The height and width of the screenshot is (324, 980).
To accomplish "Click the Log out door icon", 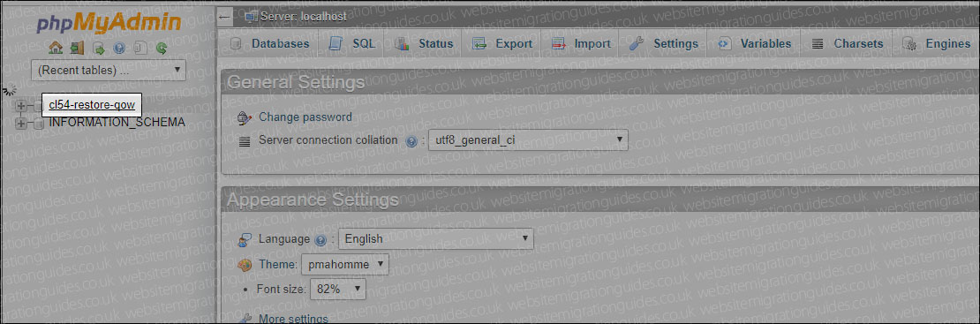I will [77, 49].
